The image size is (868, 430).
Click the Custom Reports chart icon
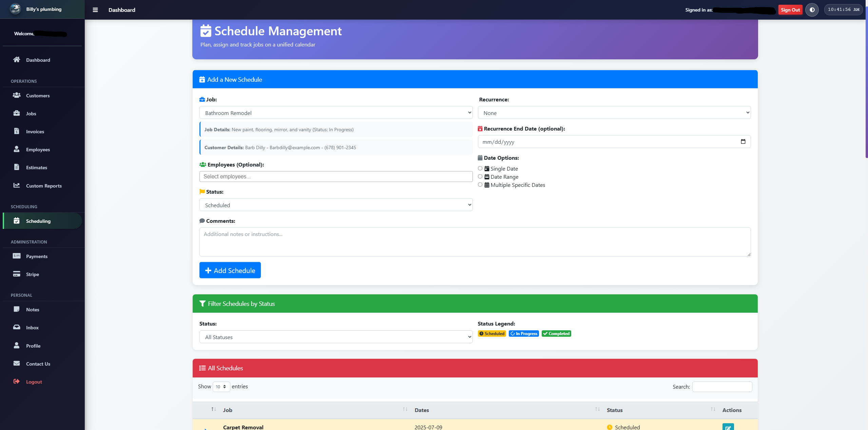pyautogui.click(x=17, y=185)
